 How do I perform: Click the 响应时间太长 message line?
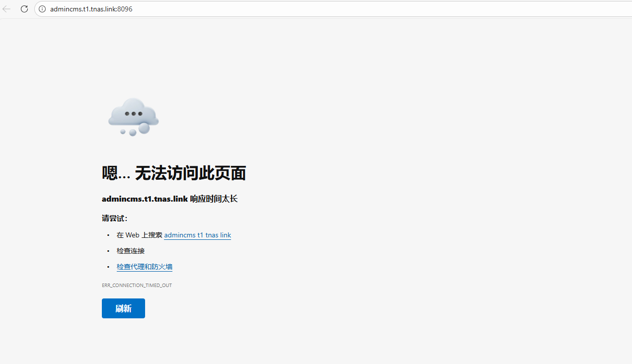click(169, 199)
